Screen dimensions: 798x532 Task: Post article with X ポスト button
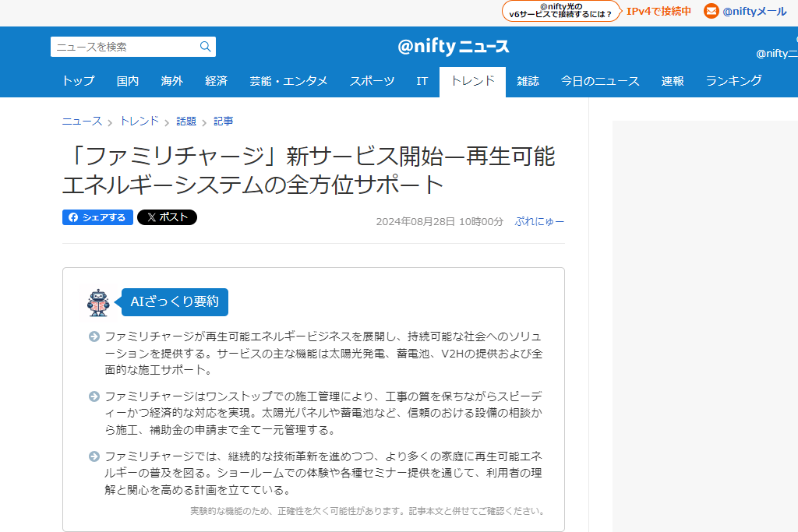pyautogui.click(x=167, y=217)
